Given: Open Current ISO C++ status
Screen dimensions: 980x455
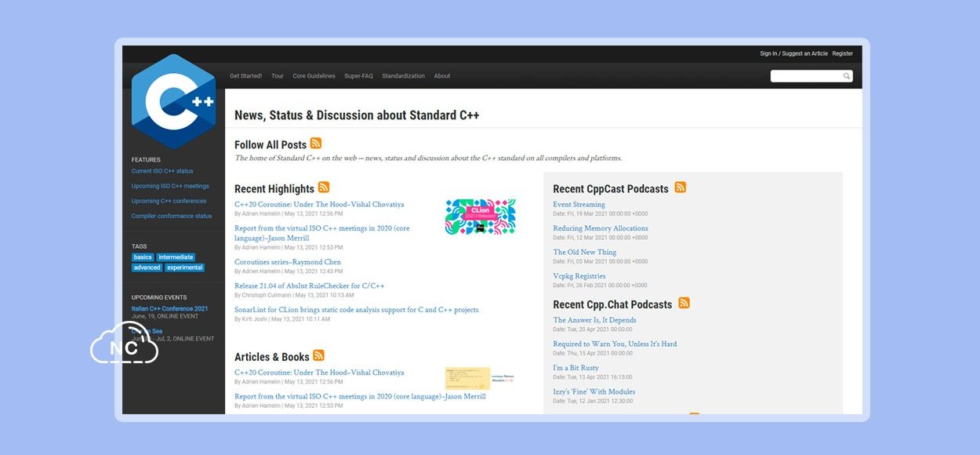Looking at the screenshot, I should [162, 171].
